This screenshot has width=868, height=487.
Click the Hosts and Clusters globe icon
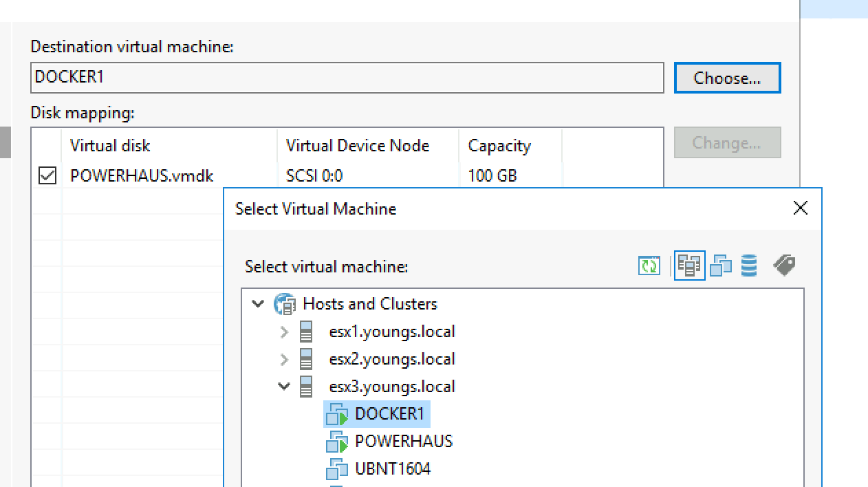click(284, 304)
